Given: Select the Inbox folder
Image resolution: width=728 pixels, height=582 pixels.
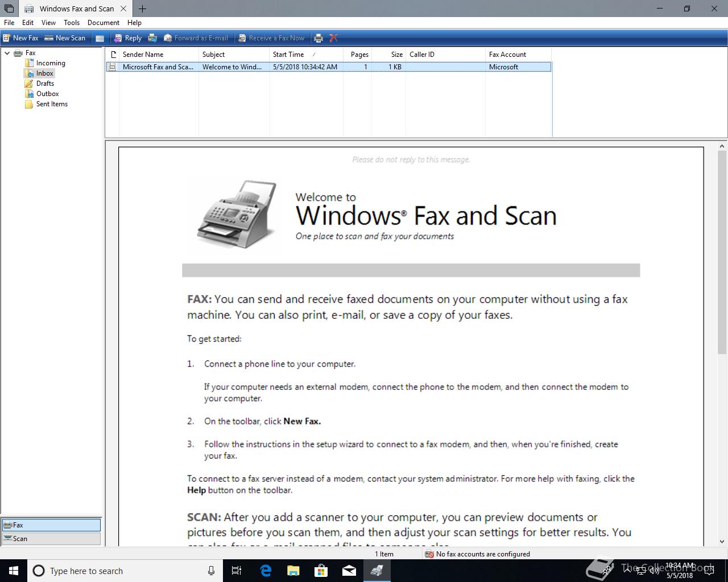Looking at the screenshot, I should point(44,73).
